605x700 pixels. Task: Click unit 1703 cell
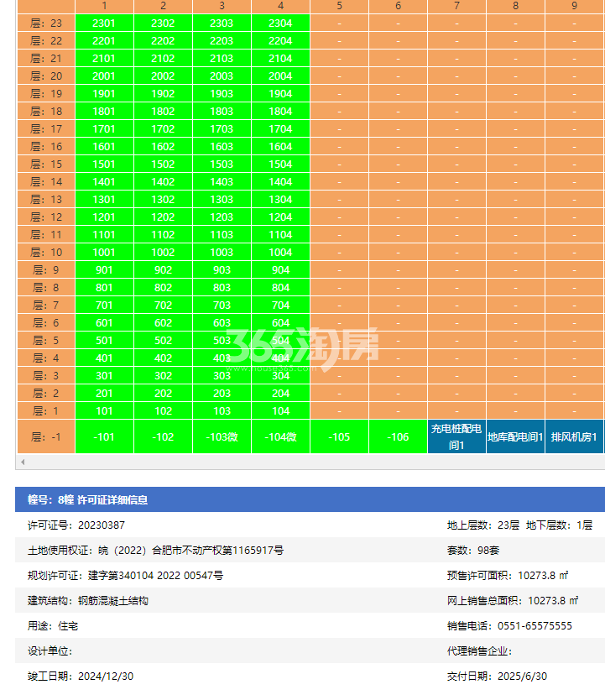(x=222, y=129)
